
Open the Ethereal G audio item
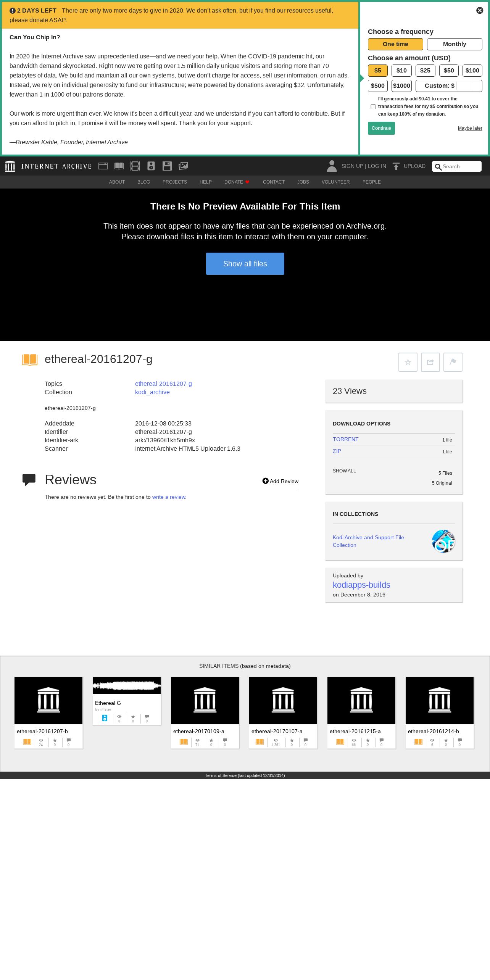[127, 701]
